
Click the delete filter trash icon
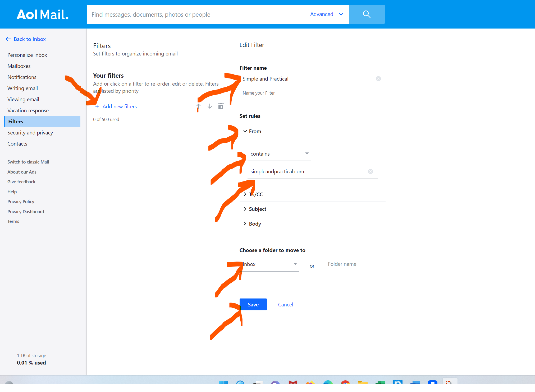(x=221, y=106)
